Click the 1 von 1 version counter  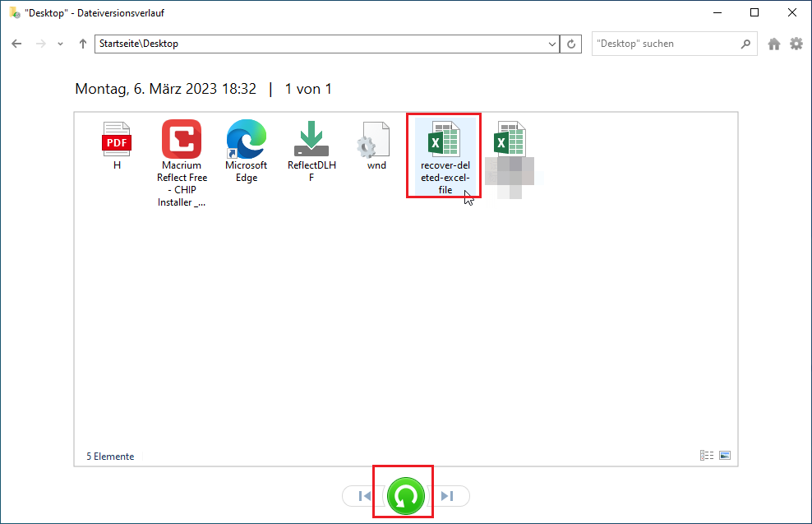coord(308,89)
